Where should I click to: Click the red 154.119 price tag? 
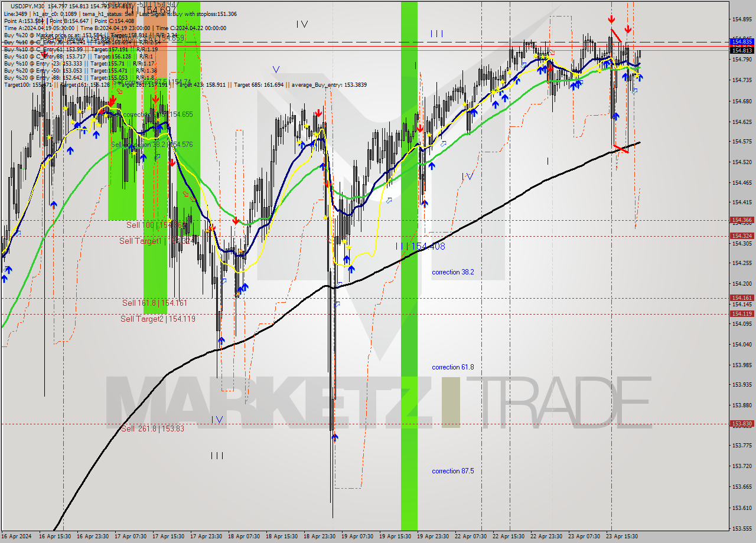coord(742,313)
